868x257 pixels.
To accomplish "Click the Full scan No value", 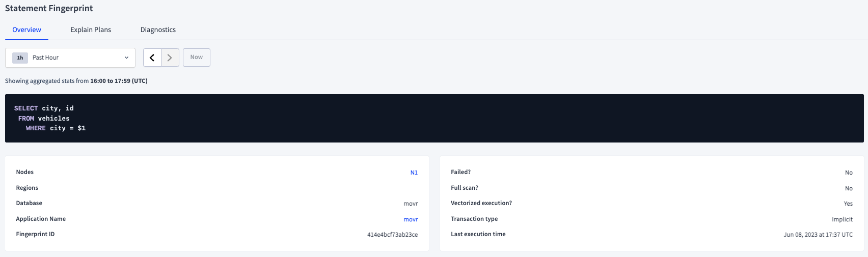I will [x=849, y=188].
